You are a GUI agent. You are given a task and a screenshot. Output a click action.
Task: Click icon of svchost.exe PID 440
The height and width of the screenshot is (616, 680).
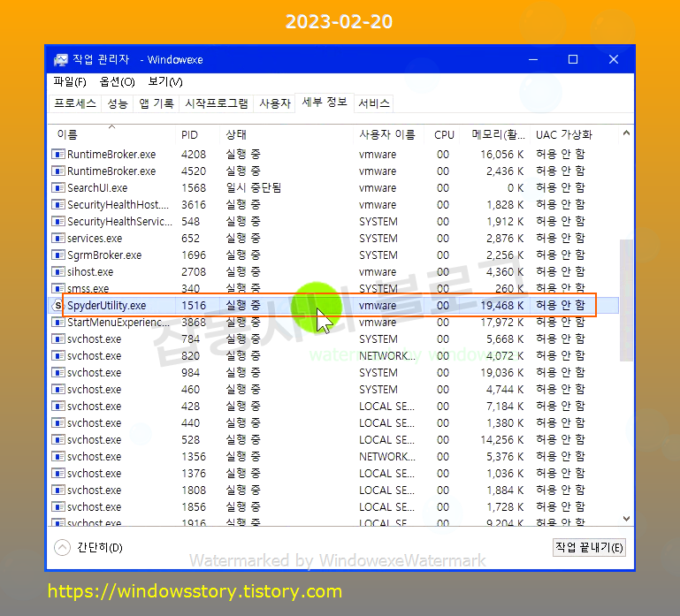point(58,423)
